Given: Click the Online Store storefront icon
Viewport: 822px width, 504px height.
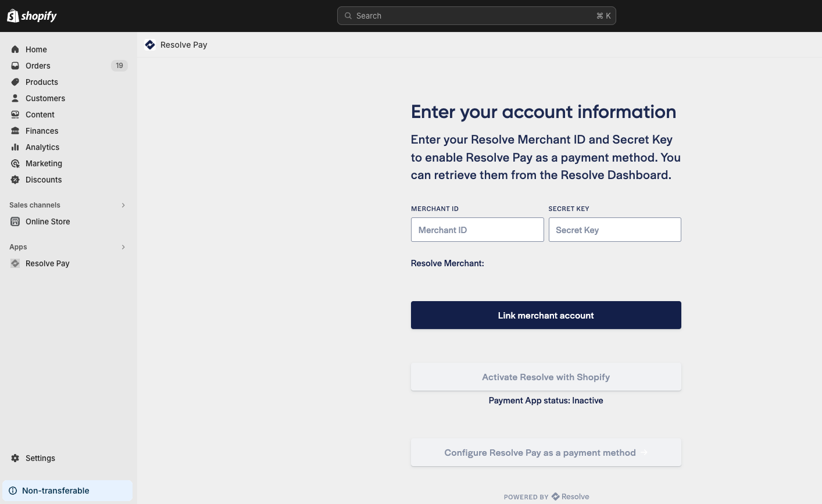Looking at the screenshot, I should click(x=15, y=221).
